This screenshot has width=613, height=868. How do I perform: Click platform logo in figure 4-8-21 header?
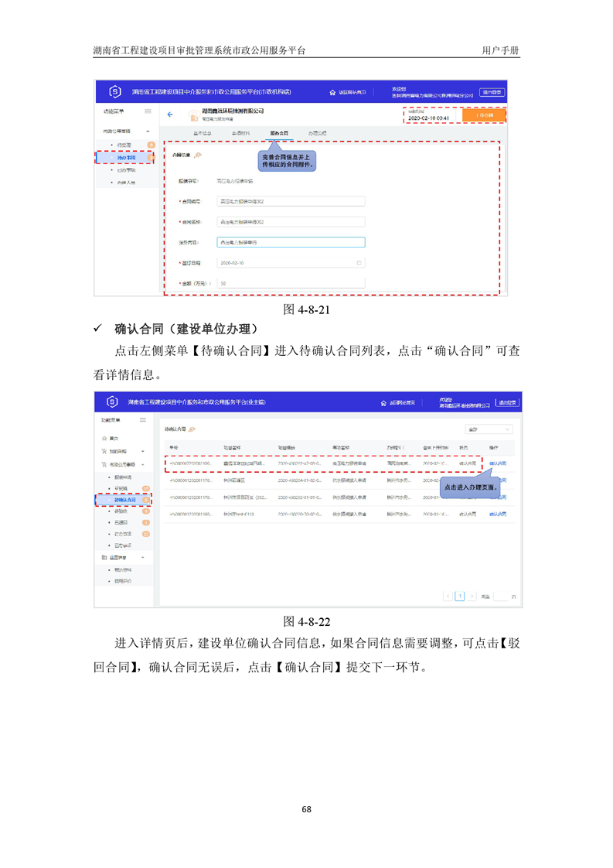pyautogui.click(x=115, y=91)
